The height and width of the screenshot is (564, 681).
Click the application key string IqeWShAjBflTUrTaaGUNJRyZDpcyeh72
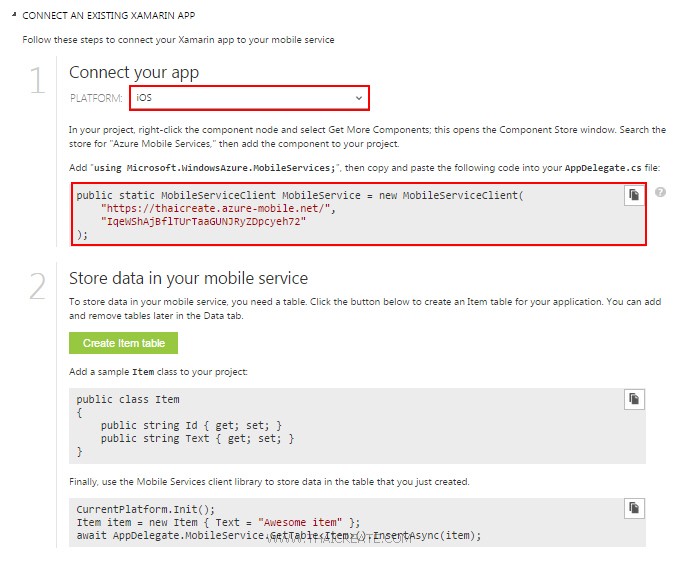tap(203, 221)
